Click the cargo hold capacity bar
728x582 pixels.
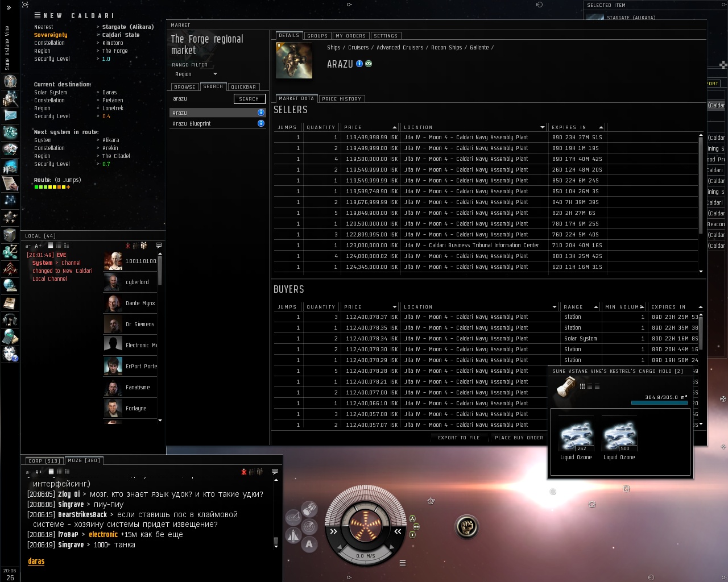(660, 403)
